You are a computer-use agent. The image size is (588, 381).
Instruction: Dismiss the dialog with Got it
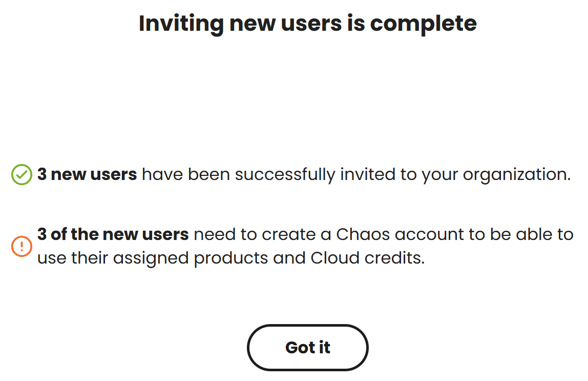(x=307, y=348)
